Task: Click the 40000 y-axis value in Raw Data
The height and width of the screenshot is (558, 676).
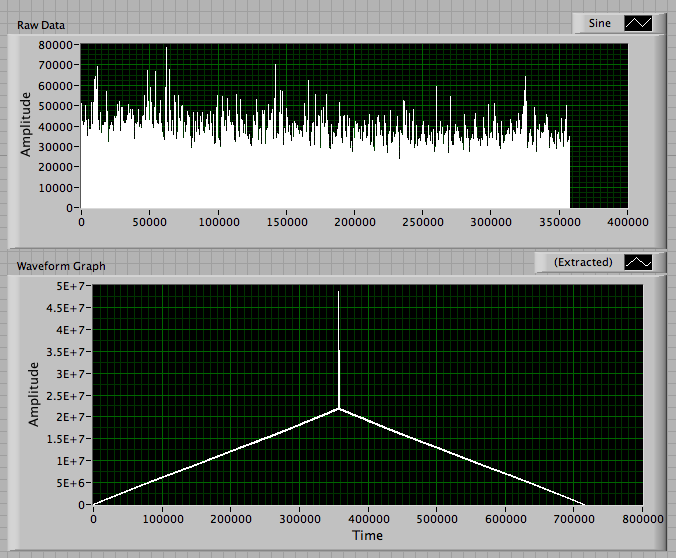Action: click(56, 127)
